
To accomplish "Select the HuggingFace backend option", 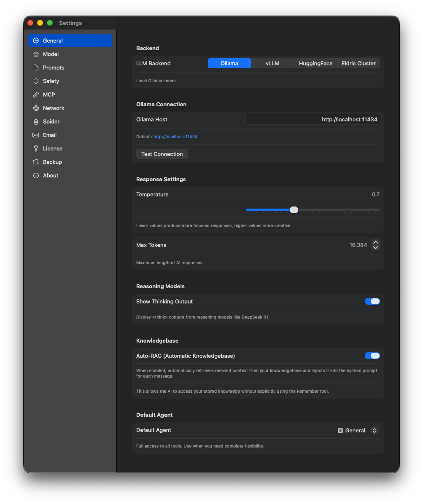I will click(315, 63).
